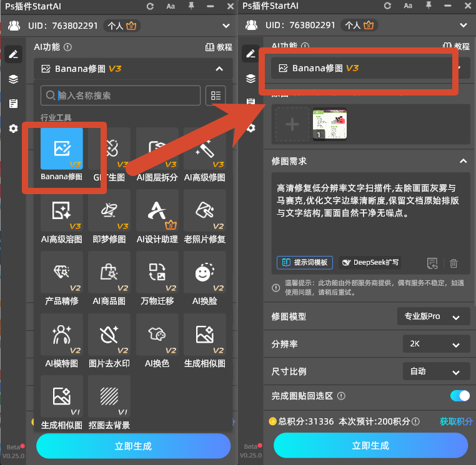Open prompt history icon beside the trash
476x465 pixels.
[x=432, y=263]
